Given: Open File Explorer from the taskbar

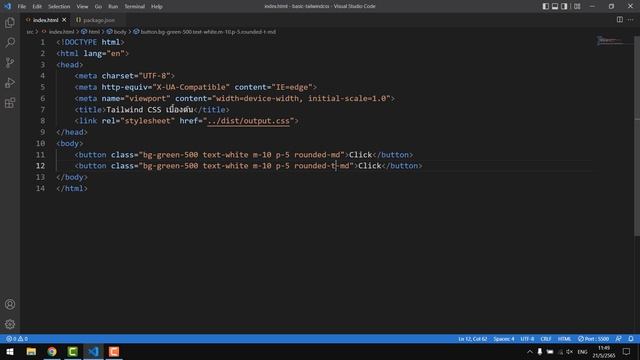Looking at the screenshot, I should (31, 351).
